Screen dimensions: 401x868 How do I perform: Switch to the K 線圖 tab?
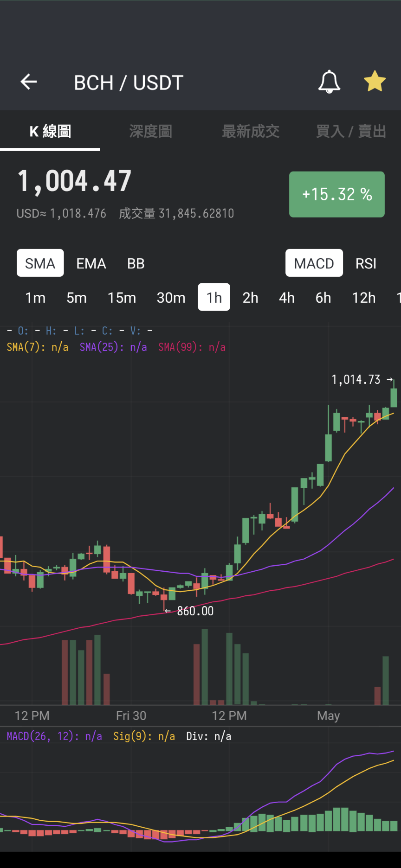click(x=50, y=132)
